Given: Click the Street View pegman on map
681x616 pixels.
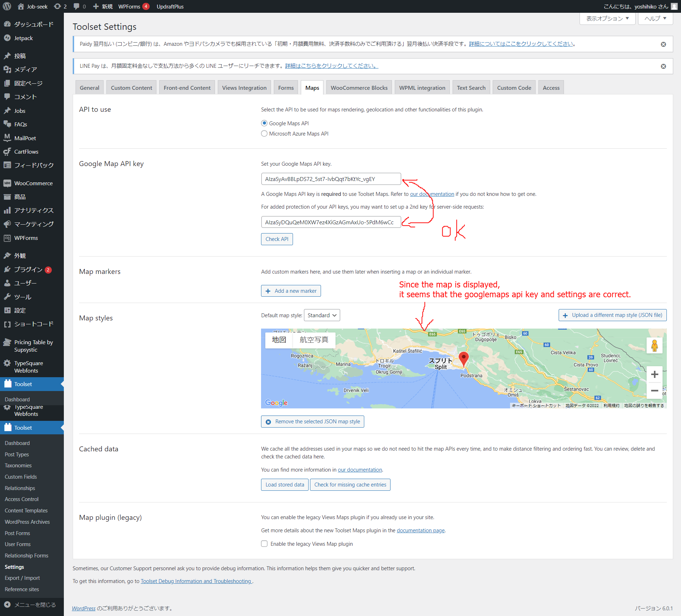Looking at the screenshot, I should click(x=654, y=345).
